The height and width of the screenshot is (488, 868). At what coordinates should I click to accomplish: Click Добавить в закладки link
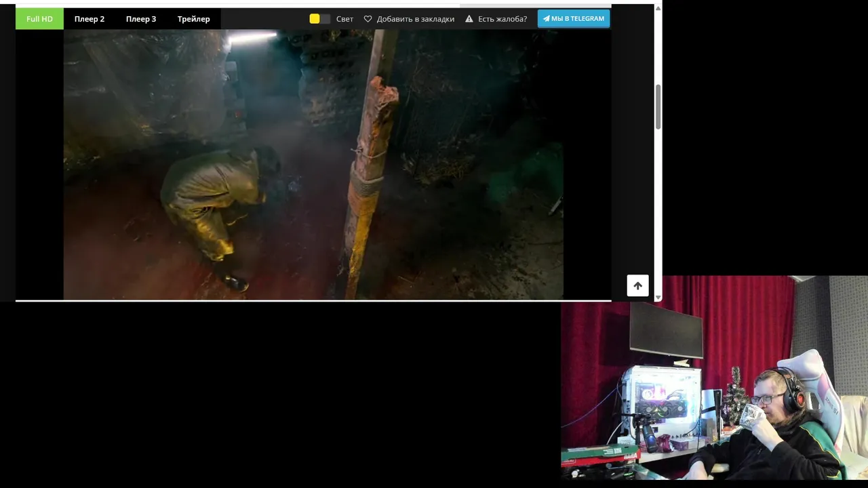tap(416, 19)
